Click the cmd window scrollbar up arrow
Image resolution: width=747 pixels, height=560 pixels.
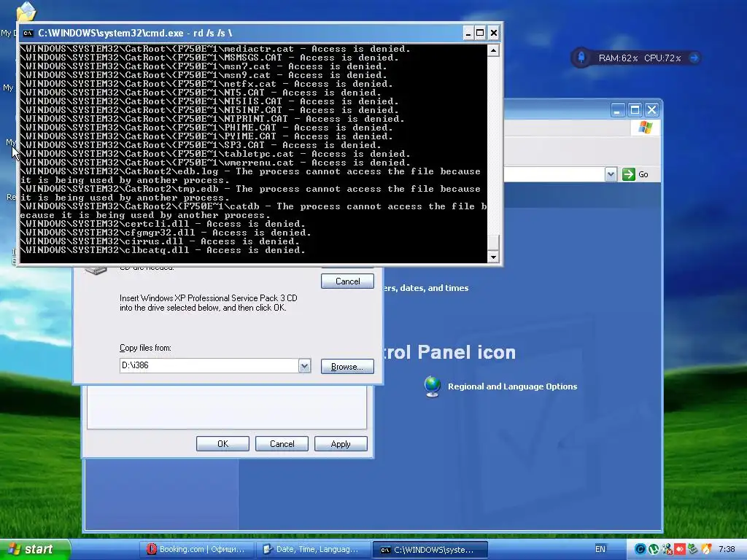(x=493, y=50)
